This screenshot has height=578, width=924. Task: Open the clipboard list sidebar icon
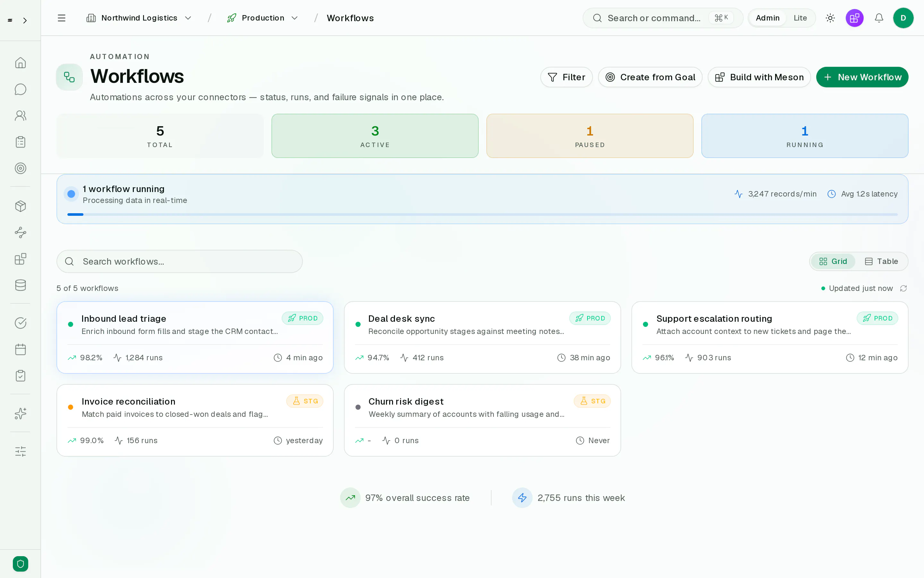click(x=20, y=142)
